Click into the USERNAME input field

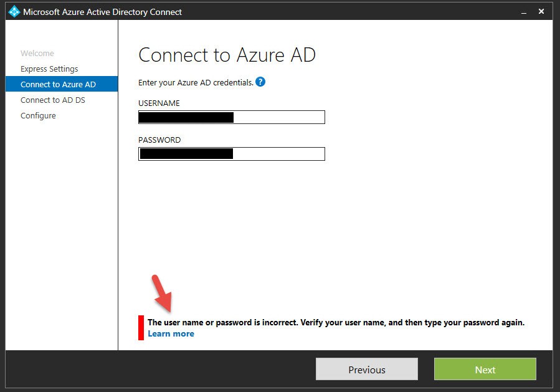(x=277, y=117)
